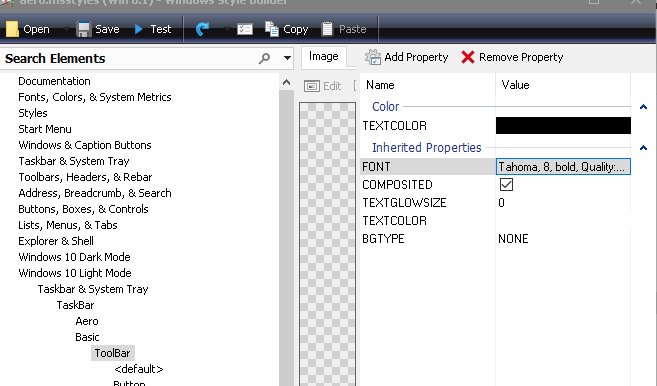Select Lists, Menus, & Tabs

pyautogui.click(x=67, y=225)
